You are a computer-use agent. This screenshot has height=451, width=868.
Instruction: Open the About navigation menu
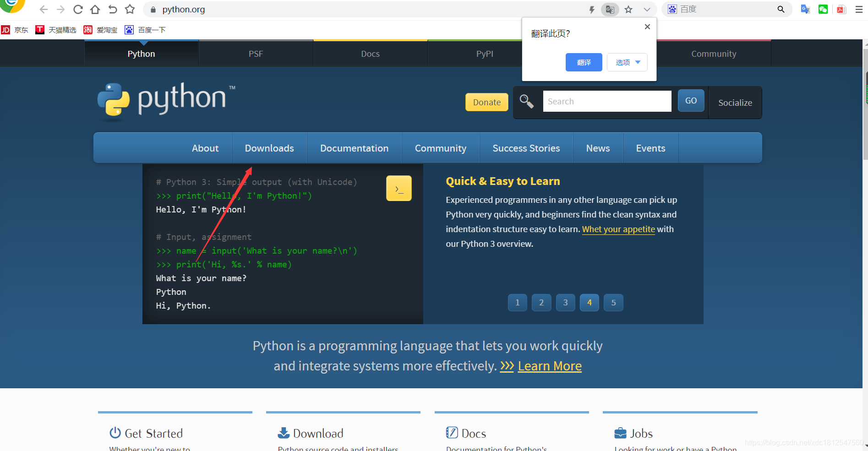[205, 148]
